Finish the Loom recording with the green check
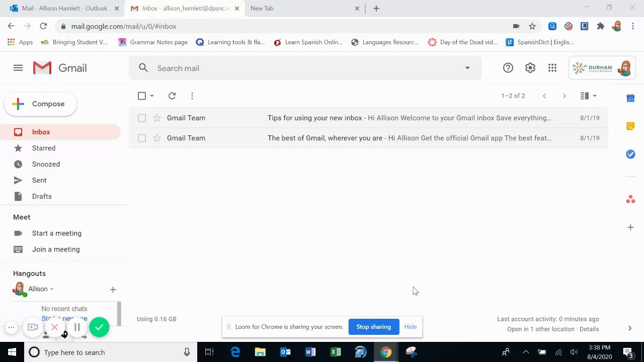Screen dimensions: 644x362 (x=99, y=327)
